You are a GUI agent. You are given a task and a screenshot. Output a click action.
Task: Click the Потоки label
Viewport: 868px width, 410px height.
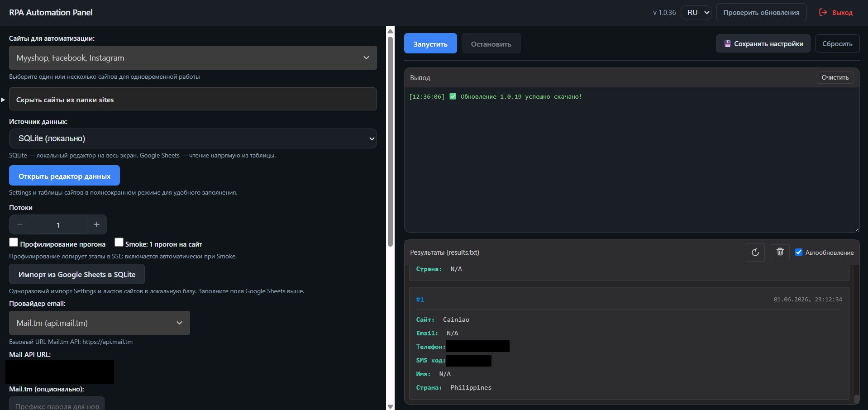tap(21, 207)
